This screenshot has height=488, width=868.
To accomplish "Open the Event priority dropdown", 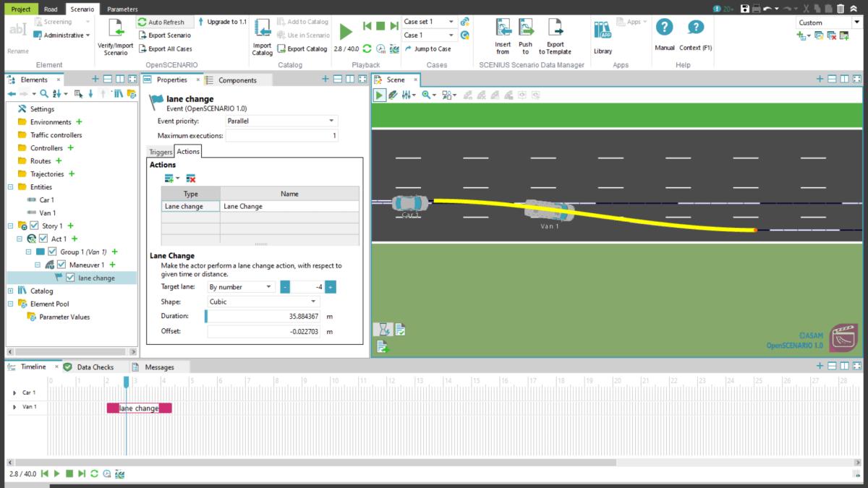I will (281, 121).
